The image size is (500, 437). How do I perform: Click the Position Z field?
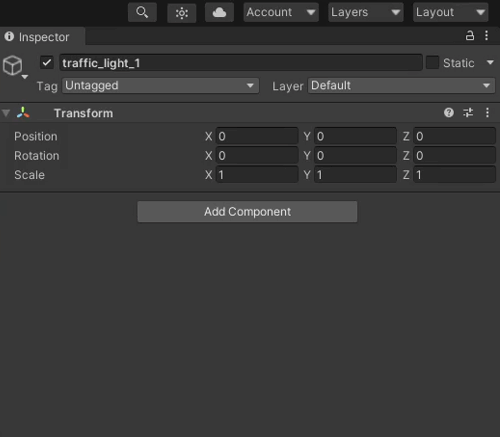pyautogui.click(x=454, y=136)
